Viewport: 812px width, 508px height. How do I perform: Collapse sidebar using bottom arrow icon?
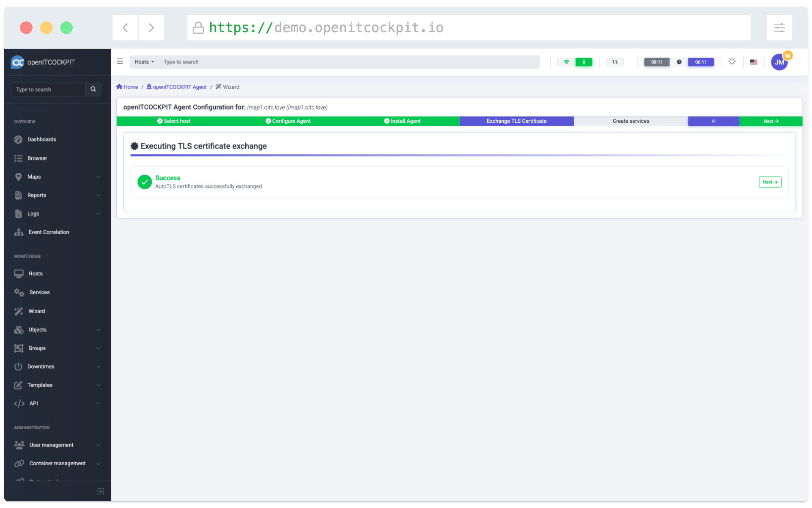(x=101, y=491)
